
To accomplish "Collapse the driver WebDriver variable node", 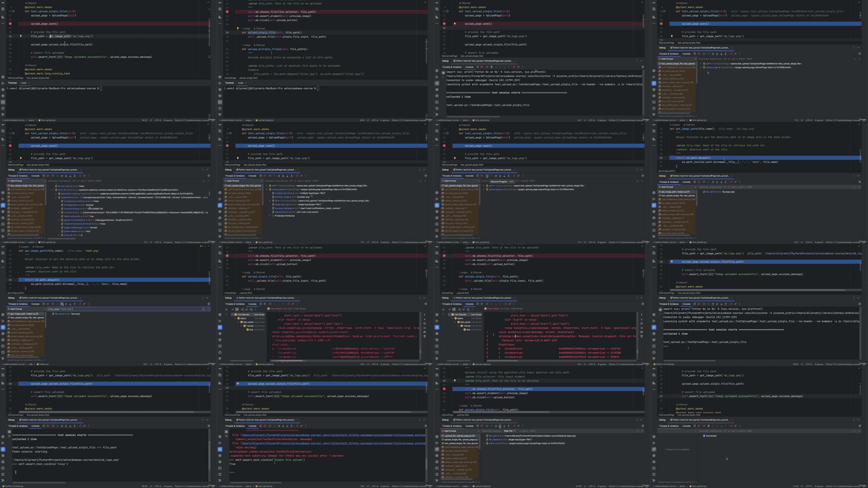I will [53, 190].
